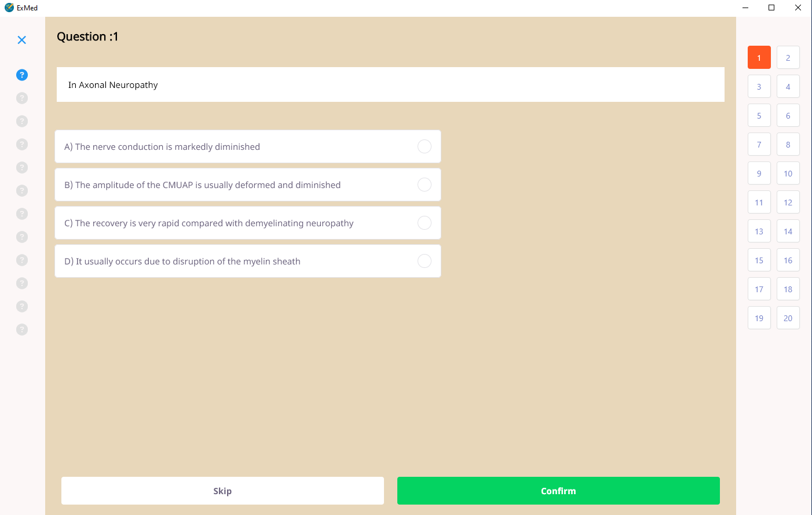
Task: Skip the current question
Action: [222, 490]
